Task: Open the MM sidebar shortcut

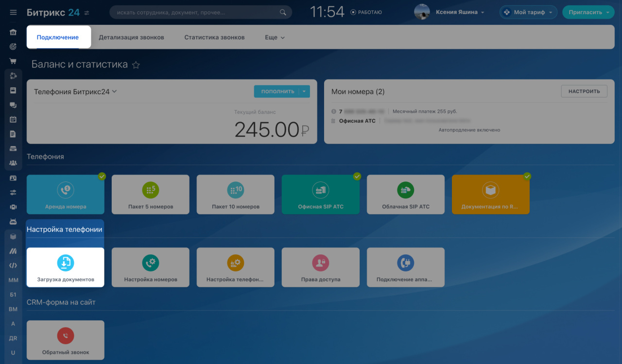Action: (x=13, y=280)
